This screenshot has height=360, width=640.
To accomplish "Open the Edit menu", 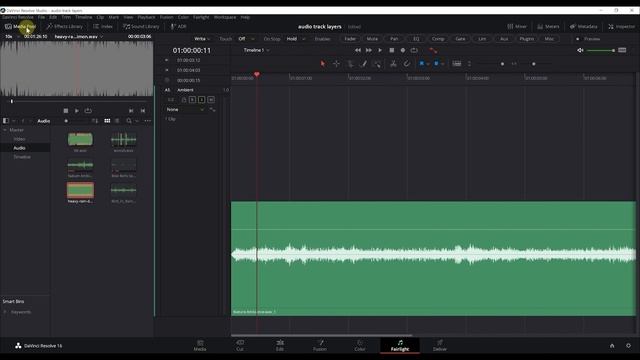I will coord(53,17).
